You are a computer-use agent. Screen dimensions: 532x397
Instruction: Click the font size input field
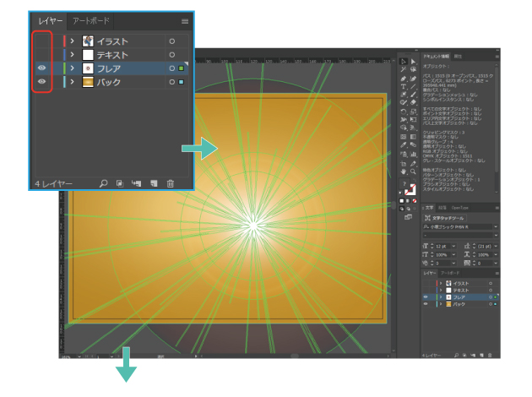point(443,246)
